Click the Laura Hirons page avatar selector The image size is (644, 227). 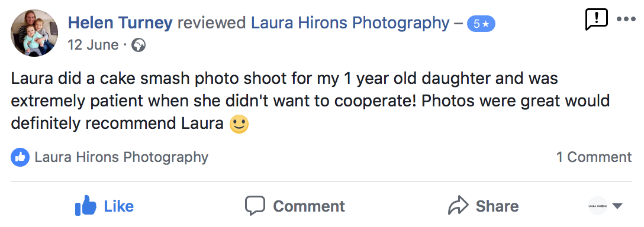pos(598,206)
